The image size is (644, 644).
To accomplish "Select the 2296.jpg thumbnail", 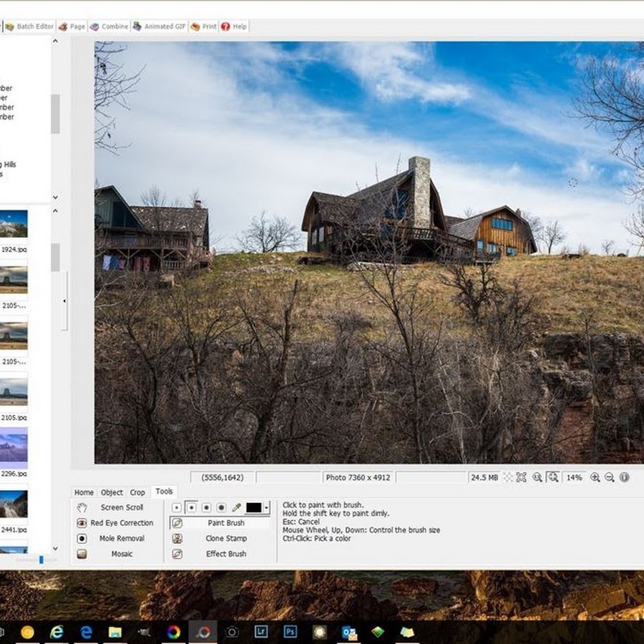I will 14,448.
